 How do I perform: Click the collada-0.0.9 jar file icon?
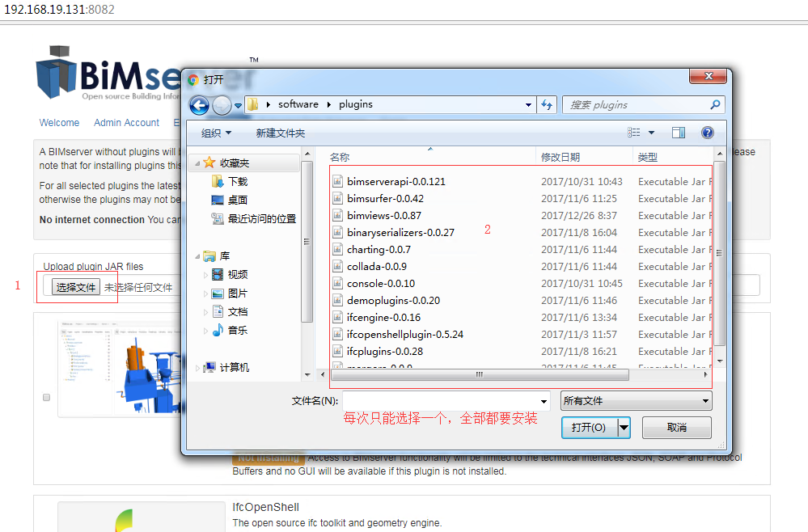pos(337,266)
